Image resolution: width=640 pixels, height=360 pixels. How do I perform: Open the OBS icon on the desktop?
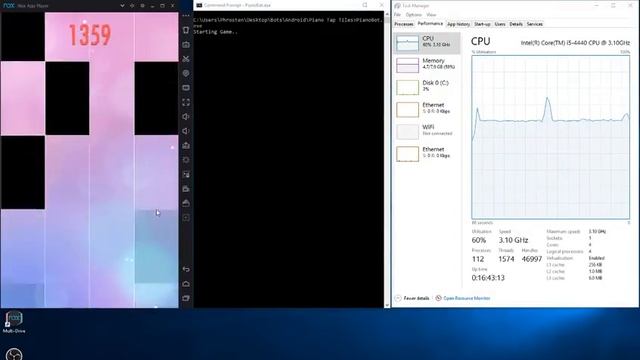pos(14,354)
